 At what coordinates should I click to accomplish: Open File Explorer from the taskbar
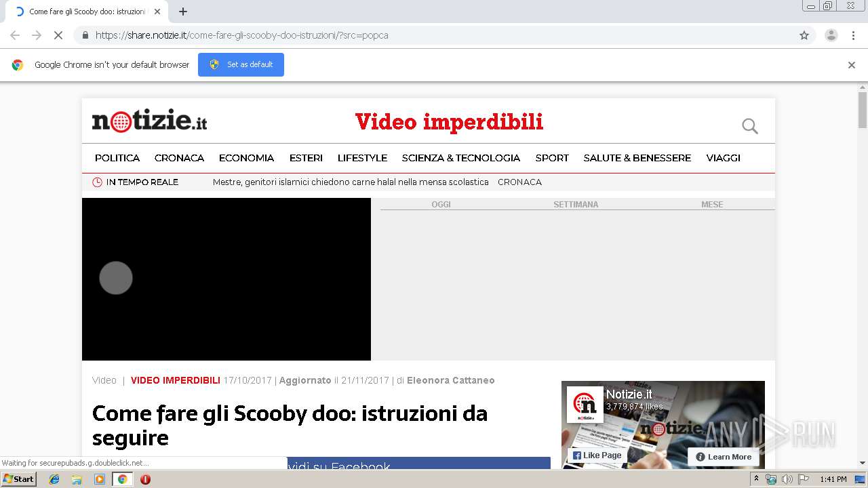pyautogui.click(x=77, y=479)
